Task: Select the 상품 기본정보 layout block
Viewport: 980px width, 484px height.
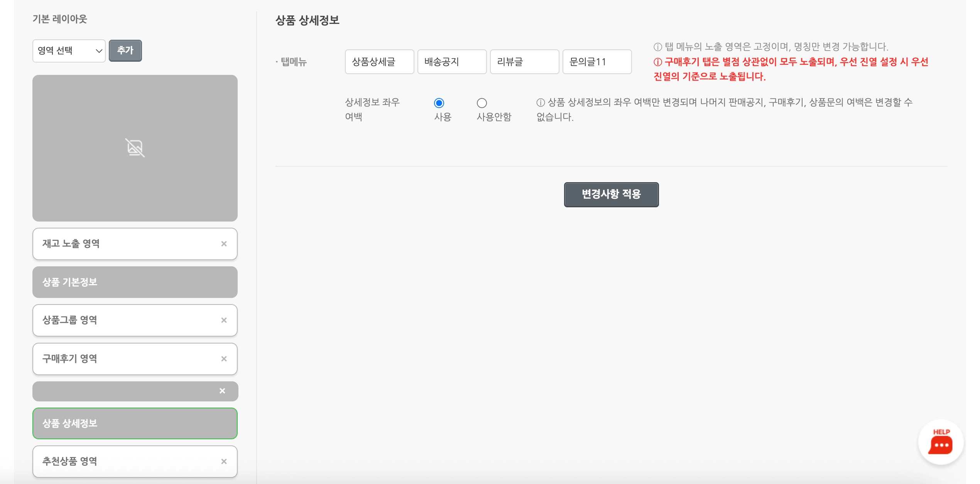Action: click(135, 282)
